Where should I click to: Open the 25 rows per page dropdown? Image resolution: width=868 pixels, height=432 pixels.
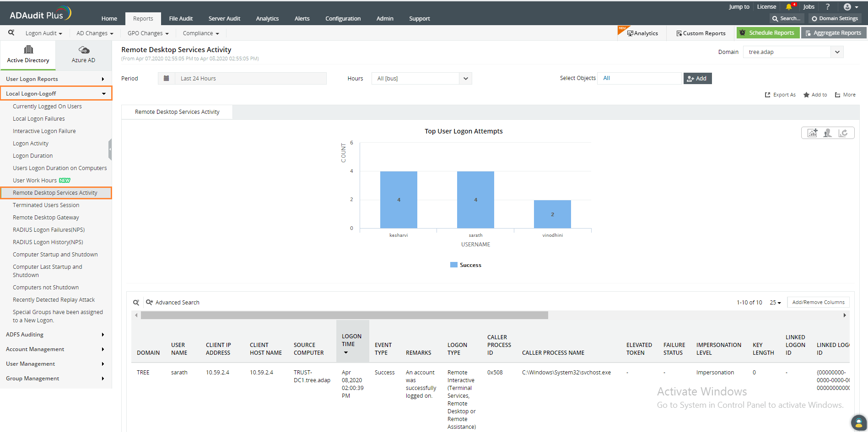point(775,303)
